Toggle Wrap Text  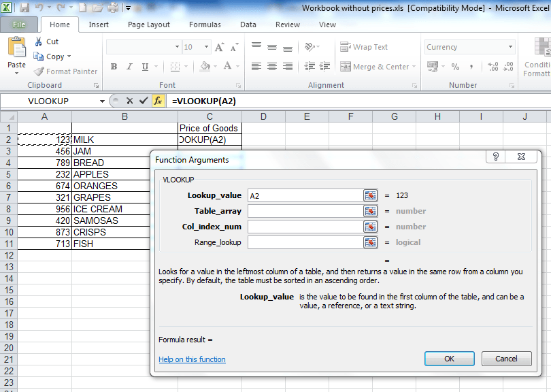pyautogui.click(x=364, y=47)
